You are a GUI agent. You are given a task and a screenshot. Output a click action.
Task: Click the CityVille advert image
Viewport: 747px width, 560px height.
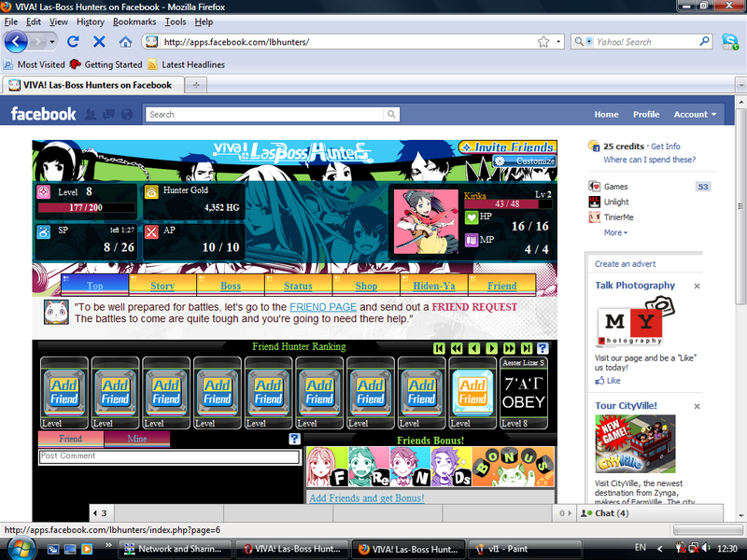[x=635, y=444]
